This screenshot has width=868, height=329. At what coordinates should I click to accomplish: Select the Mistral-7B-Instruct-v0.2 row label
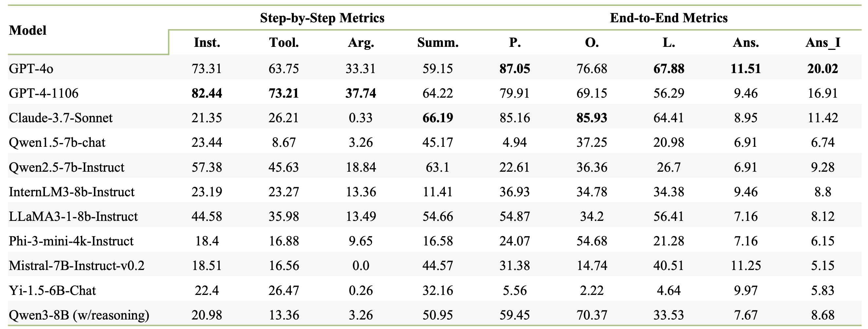(77, 266)
